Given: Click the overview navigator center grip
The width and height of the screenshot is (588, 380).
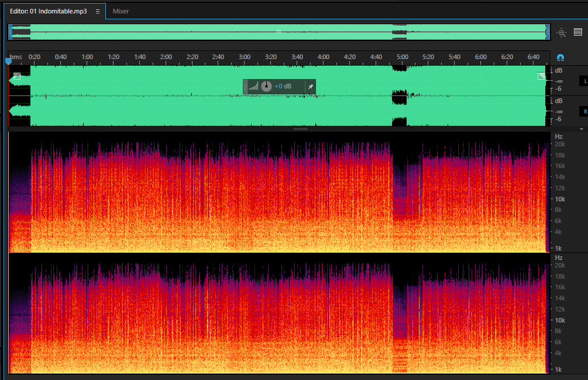Looking at the screenshot, I should pos(278,32).
